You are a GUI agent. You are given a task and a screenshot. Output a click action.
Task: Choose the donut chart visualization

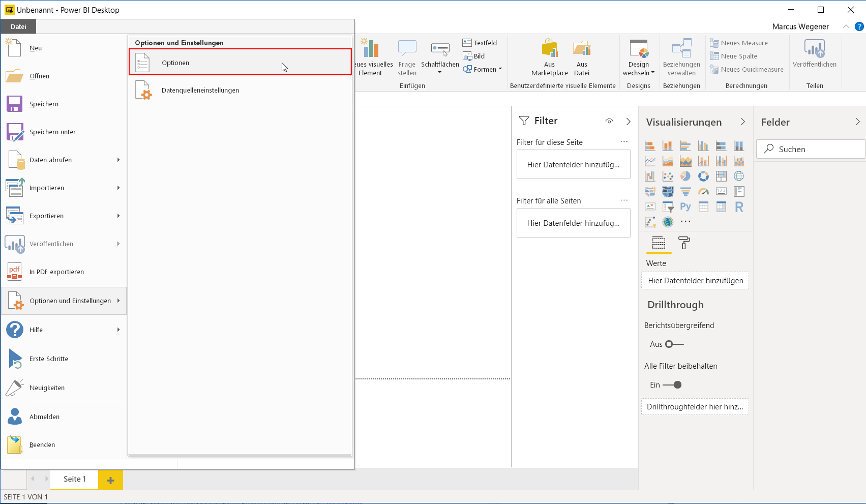703,176
